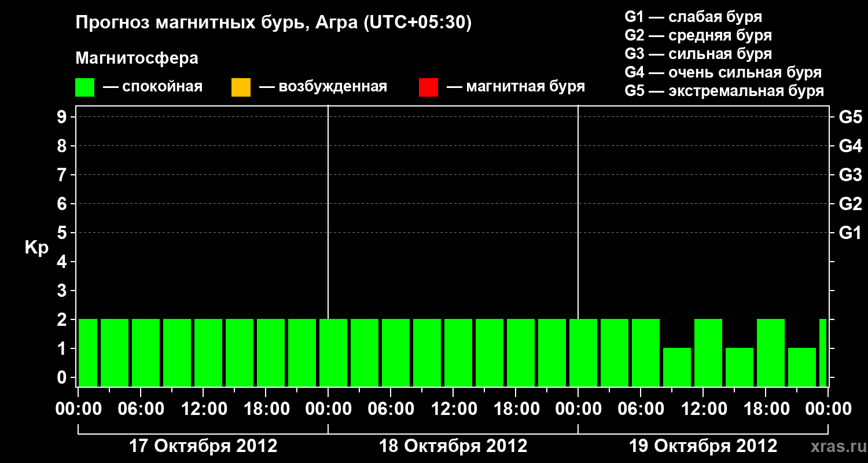
Task: Click the right-axis 'G2' label beside the Kp 6 line
Action: coord(850,204)
